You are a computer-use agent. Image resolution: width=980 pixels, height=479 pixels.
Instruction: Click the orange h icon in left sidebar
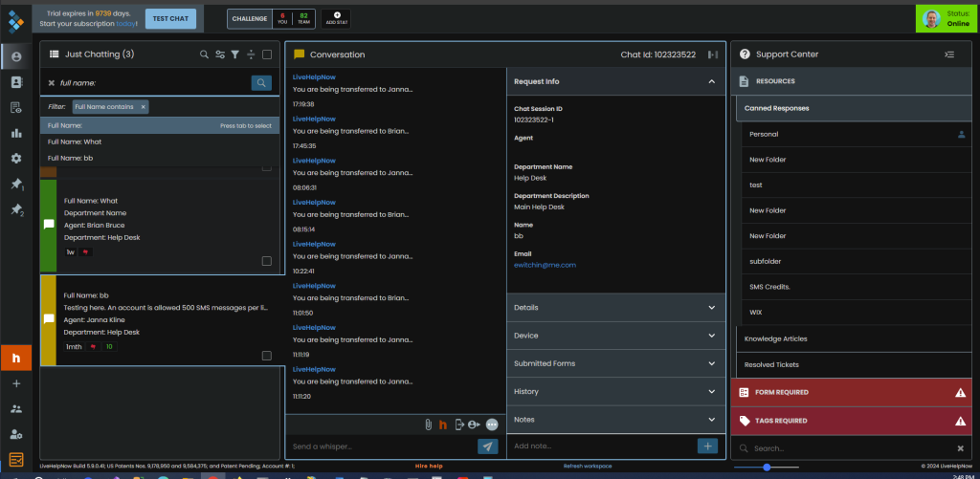(15, 358)
